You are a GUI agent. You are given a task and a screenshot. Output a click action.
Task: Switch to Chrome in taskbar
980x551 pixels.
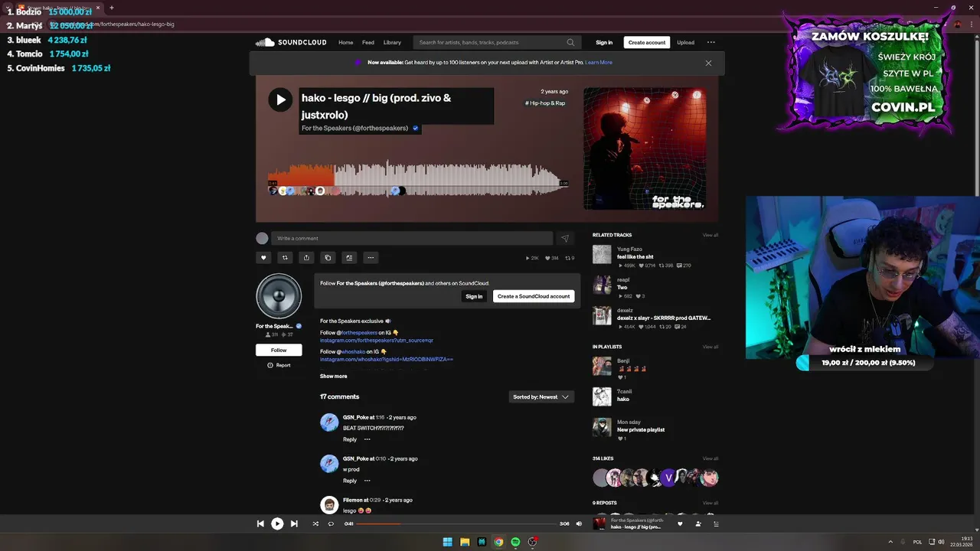pos(498,542)
